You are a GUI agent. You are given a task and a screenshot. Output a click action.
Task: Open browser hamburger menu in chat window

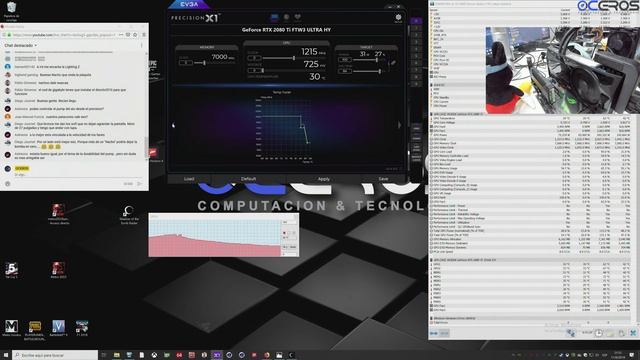coord(144,35)
